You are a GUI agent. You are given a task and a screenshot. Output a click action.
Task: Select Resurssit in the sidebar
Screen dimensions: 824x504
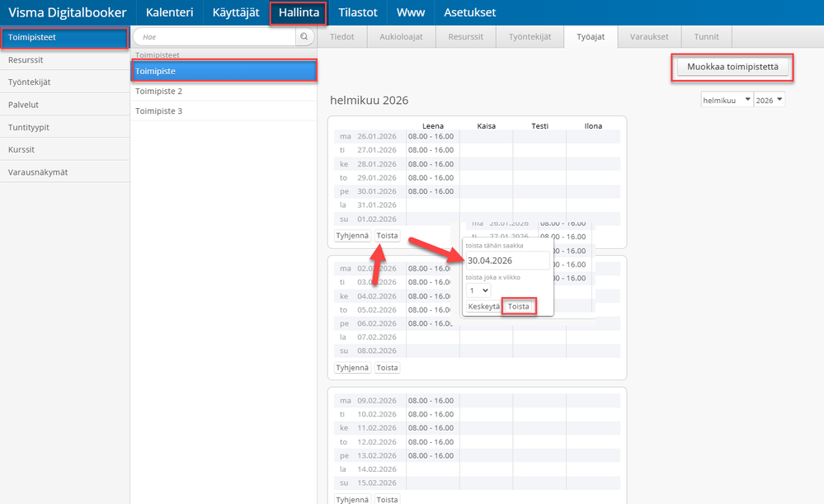pos(64,60)
